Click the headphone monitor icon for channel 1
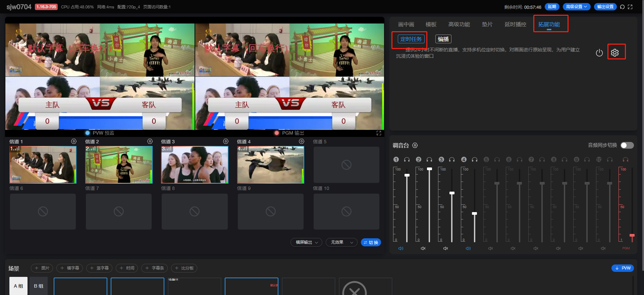 [x=407, y=160]
